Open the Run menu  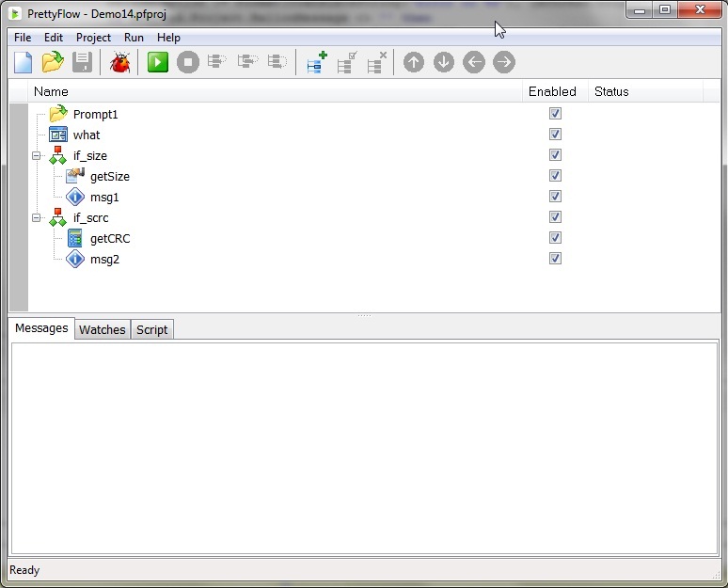coord(134,38)
